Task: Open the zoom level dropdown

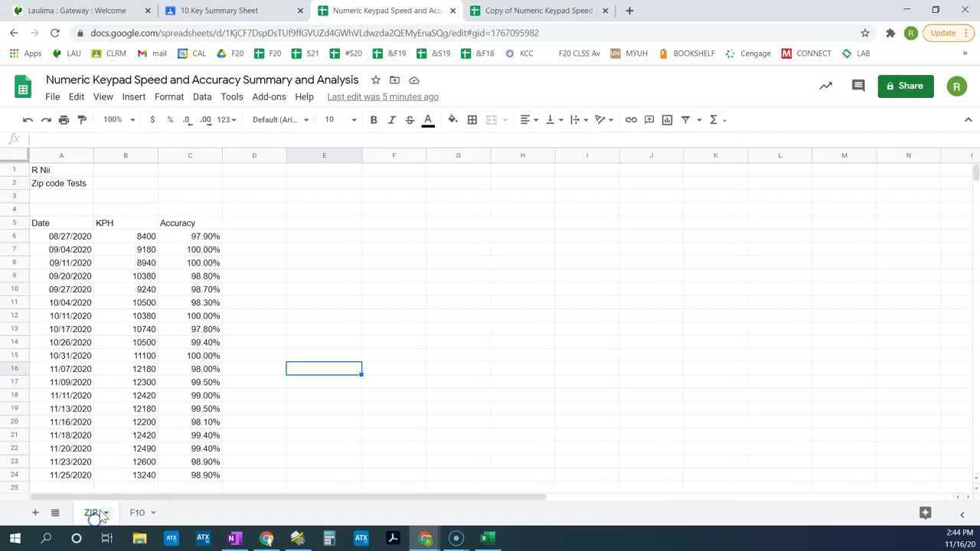Action: click(x=119, y=120)
